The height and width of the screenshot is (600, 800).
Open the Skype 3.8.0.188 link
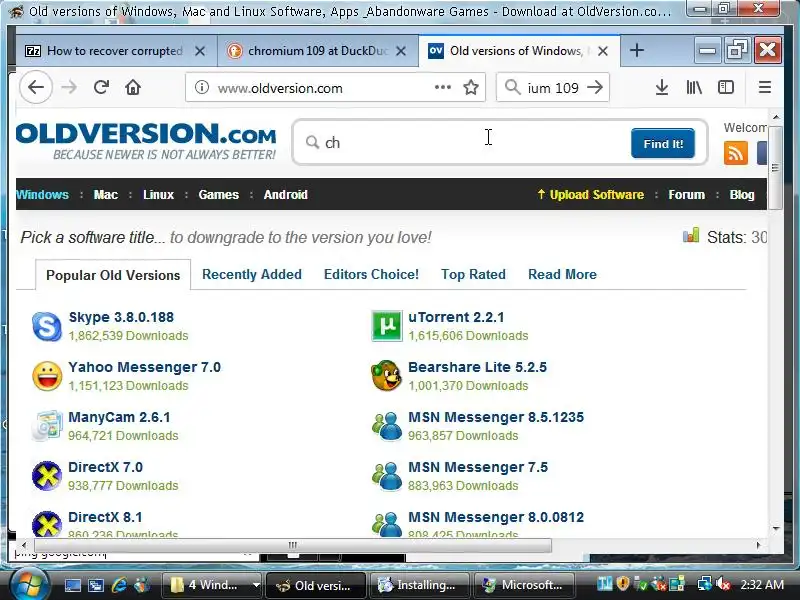coord(121,317)
